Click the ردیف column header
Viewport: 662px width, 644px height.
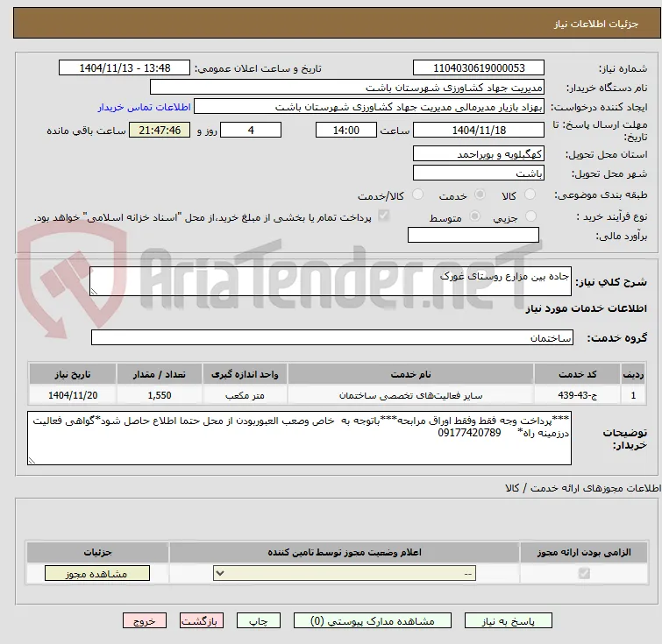click(633, 374)
